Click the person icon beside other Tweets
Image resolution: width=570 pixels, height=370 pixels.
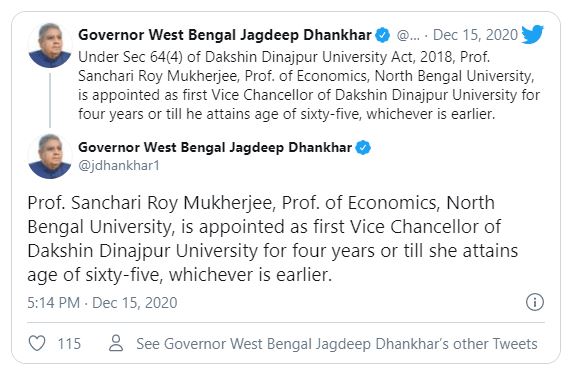pyautogui.click(x=116, y=343)
